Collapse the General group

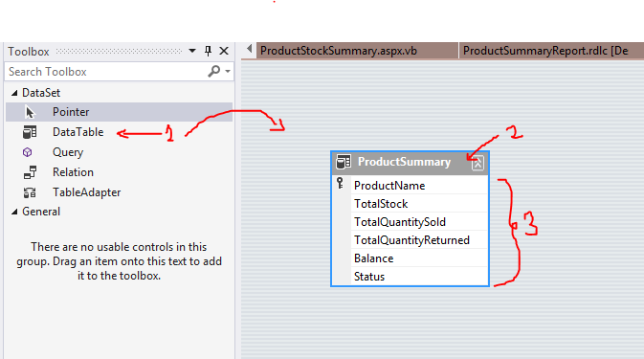coord(14,212)
